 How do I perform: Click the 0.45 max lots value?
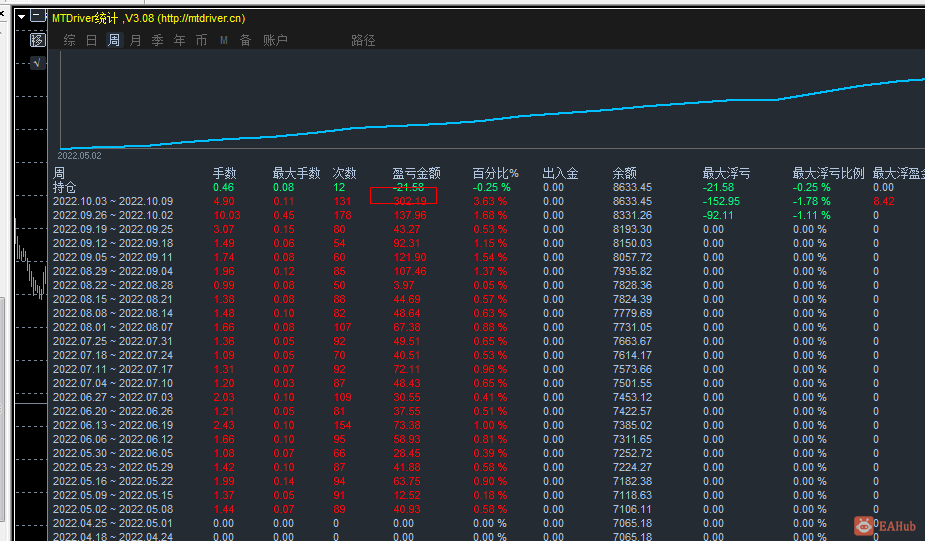tap(284, 215)
